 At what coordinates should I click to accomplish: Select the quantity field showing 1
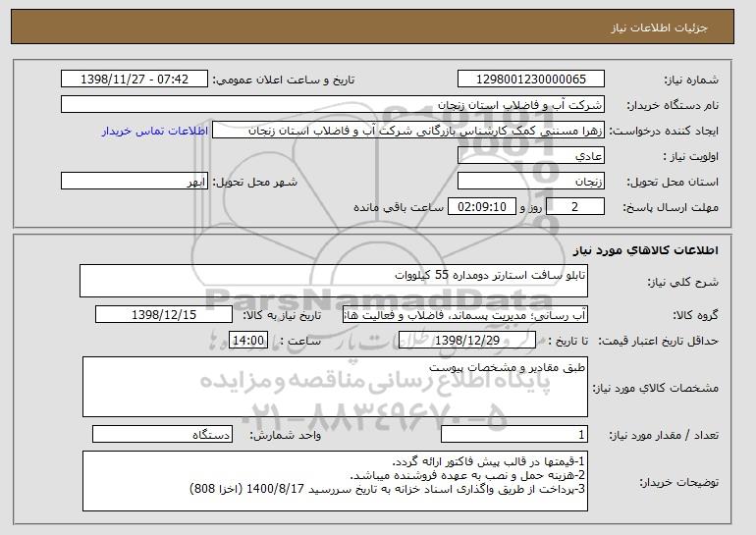coord(514,434)
